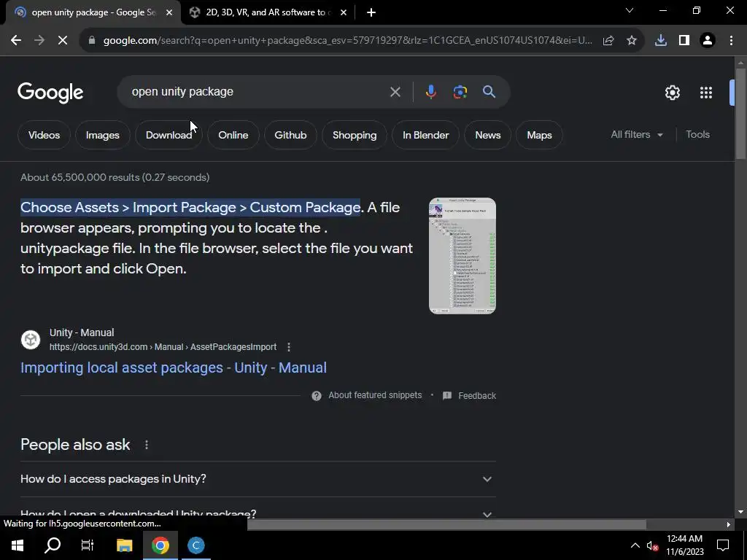Select the Github filter chip
Image resolution: width=747 pixels, height=560 pixels.
tap(290, 135)
